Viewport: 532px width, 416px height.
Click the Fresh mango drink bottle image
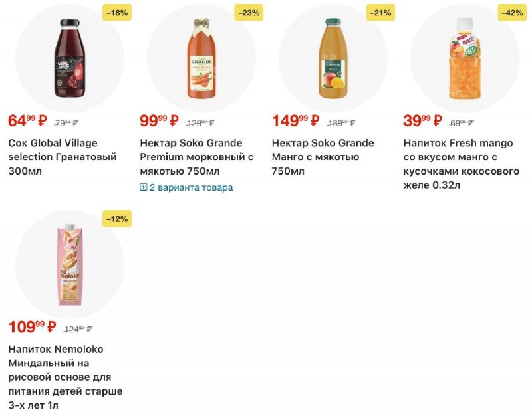pyautogui.click(x=464, y=58)
